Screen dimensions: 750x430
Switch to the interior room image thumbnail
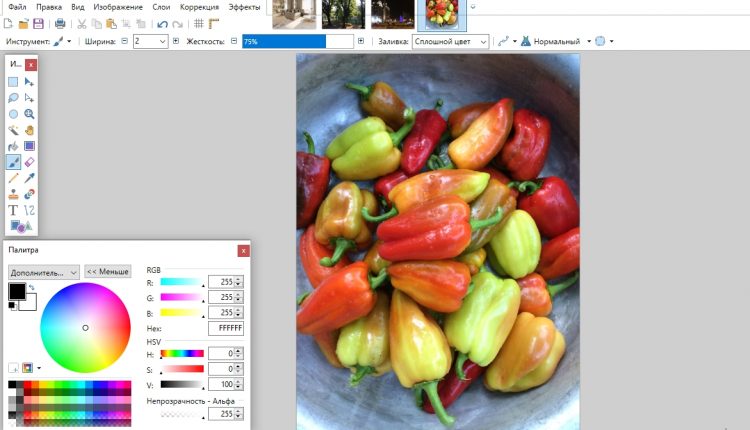point(294,14)
